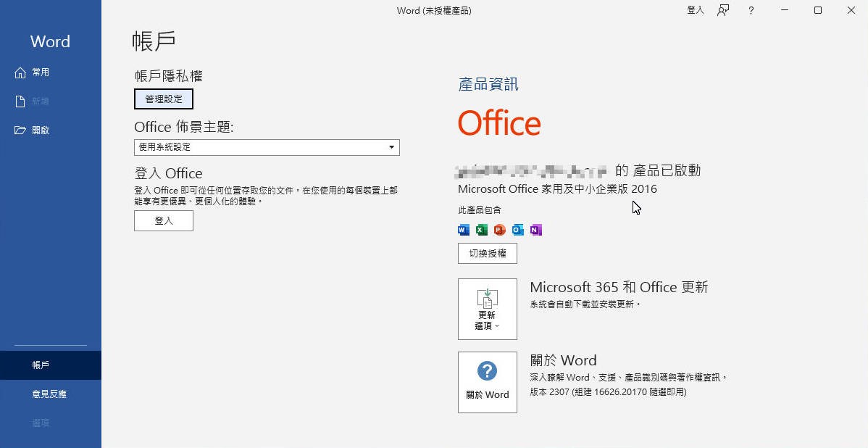Image resolution: width=868 pixels, height=448 pixels.
Task: Click Microsoft Office 家用及中小企業版 2016 text
Action: click(x=557, y=188)
